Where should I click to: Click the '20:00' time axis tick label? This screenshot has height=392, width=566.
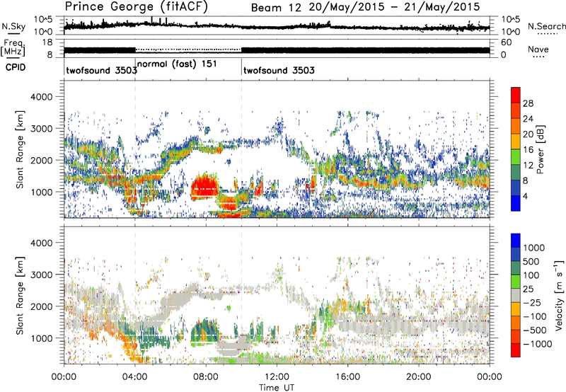[418, 376]
